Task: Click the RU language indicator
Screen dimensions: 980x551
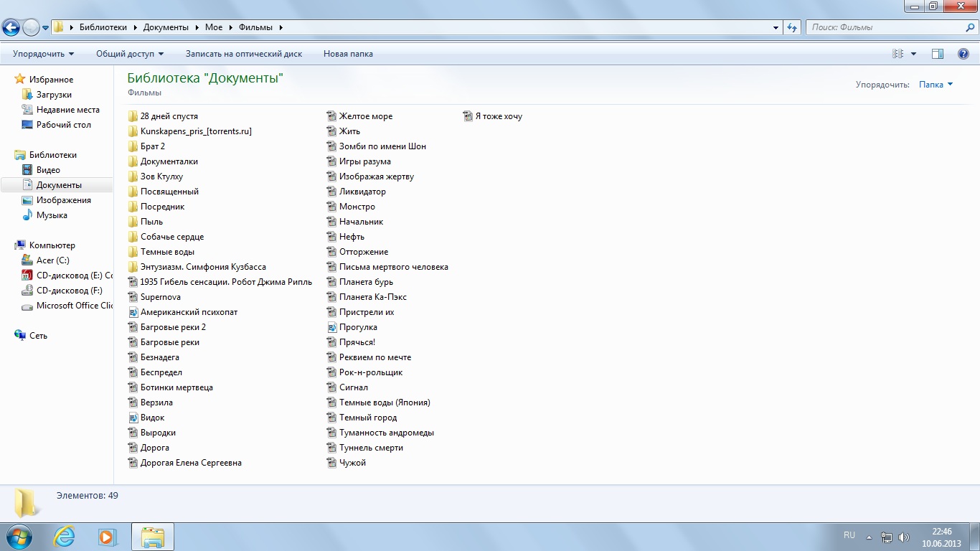Action: [849, 536]
